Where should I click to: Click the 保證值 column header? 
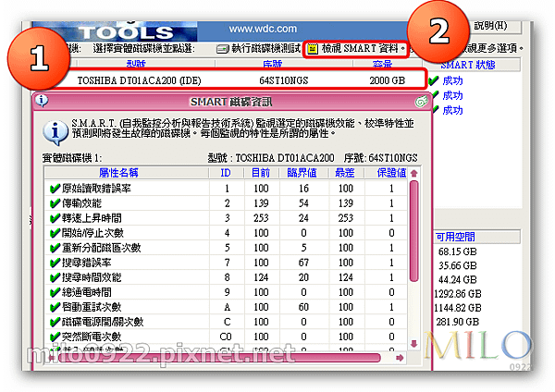click(x=387, y=173)
